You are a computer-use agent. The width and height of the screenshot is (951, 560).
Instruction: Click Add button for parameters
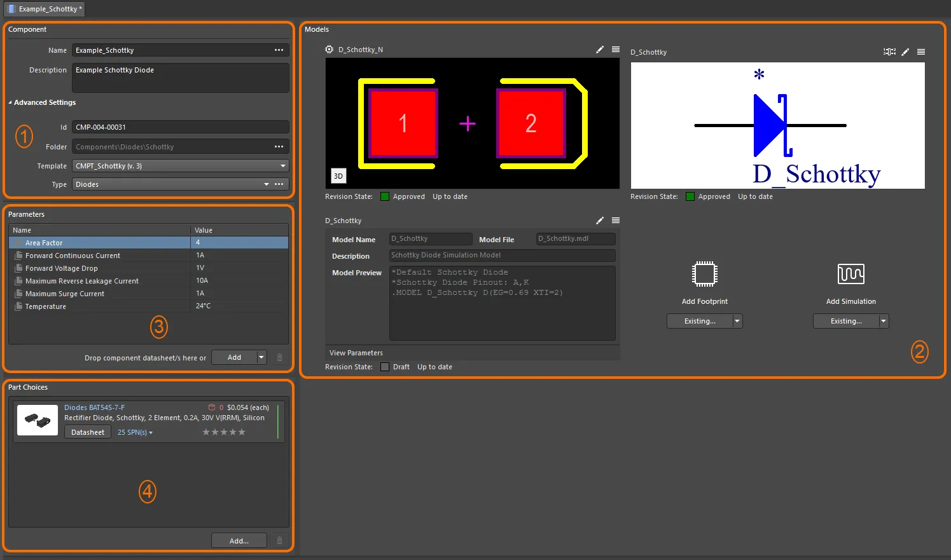(x=234, y=357)
